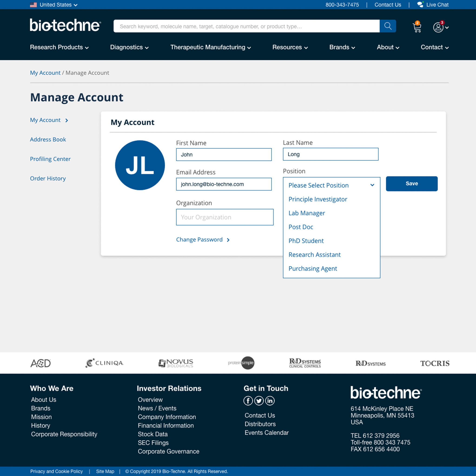Click the United States flag icon

[33, 5]
